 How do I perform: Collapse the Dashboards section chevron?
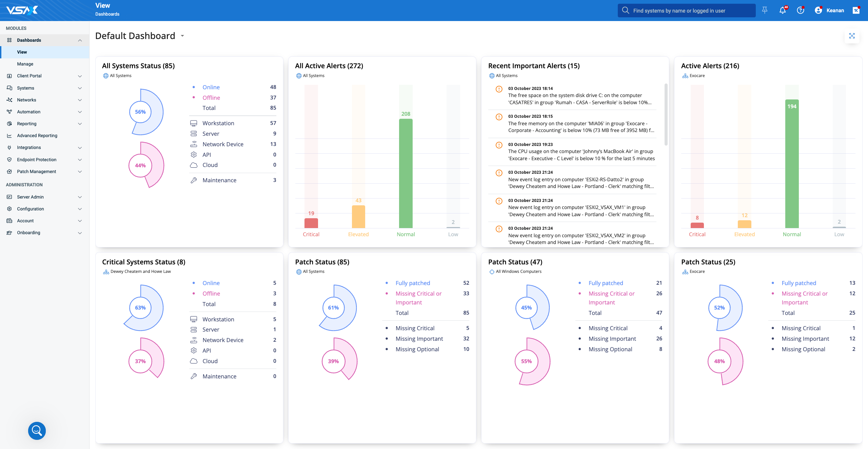(80, 40)
